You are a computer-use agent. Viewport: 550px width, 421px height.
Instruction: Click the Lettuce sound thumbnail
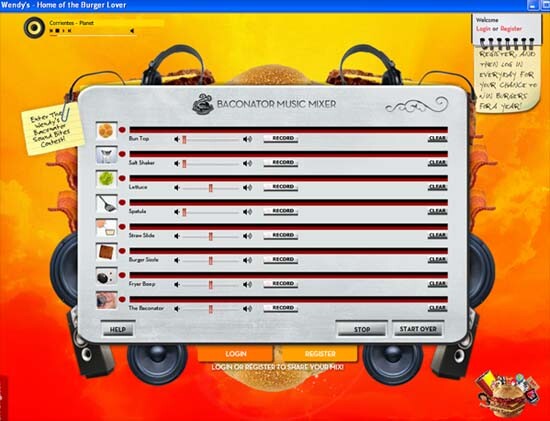pyautogui.click(x=106, y=180)
